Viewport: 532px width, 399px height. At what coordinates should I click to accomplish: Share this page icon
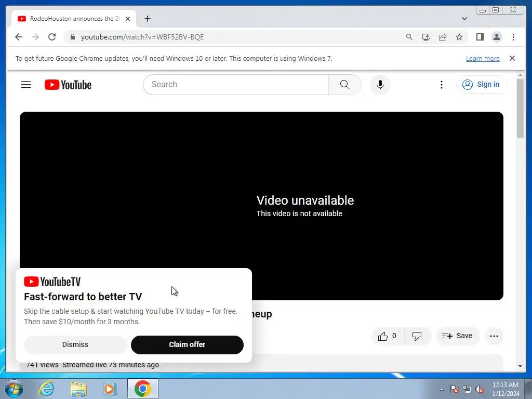(443, 37)
